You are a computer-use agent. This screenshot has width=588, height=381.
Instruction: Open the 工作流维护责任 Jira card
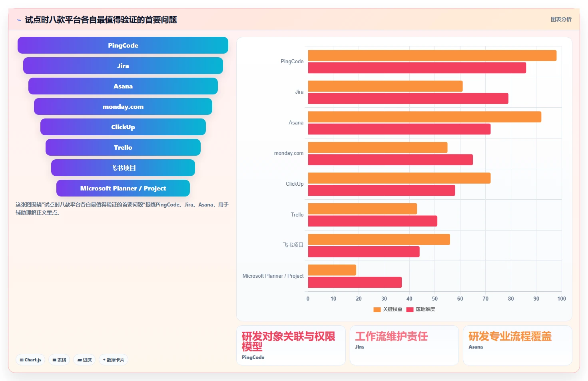coord(404,345)
